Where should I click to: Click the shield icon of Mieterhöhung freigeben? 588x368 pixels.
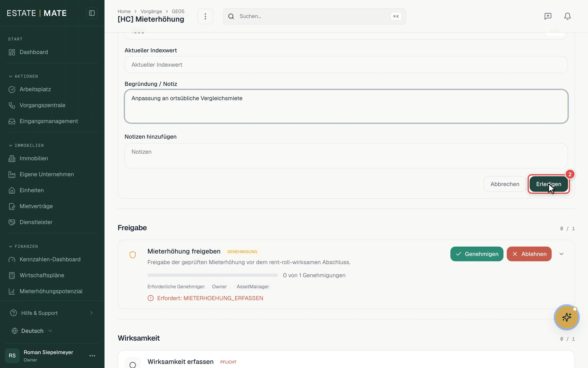pyautogui.click(x=133, y=255)
